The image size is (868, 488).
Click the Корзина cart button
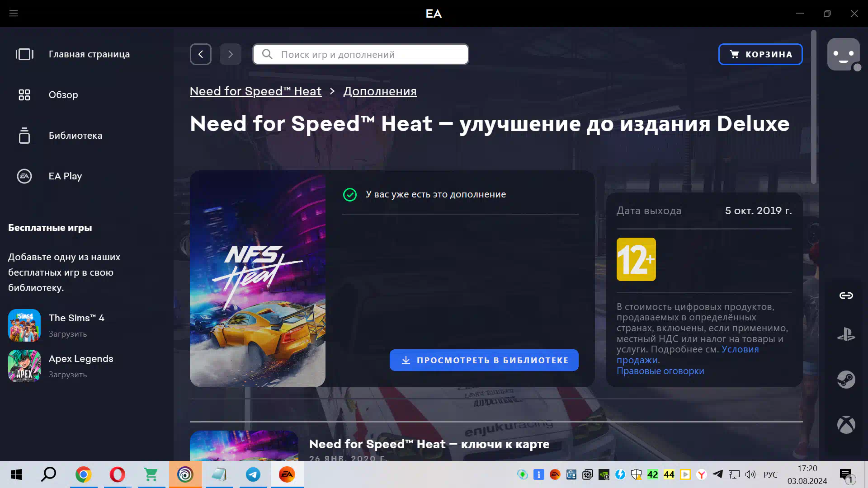tap(760, 54)
